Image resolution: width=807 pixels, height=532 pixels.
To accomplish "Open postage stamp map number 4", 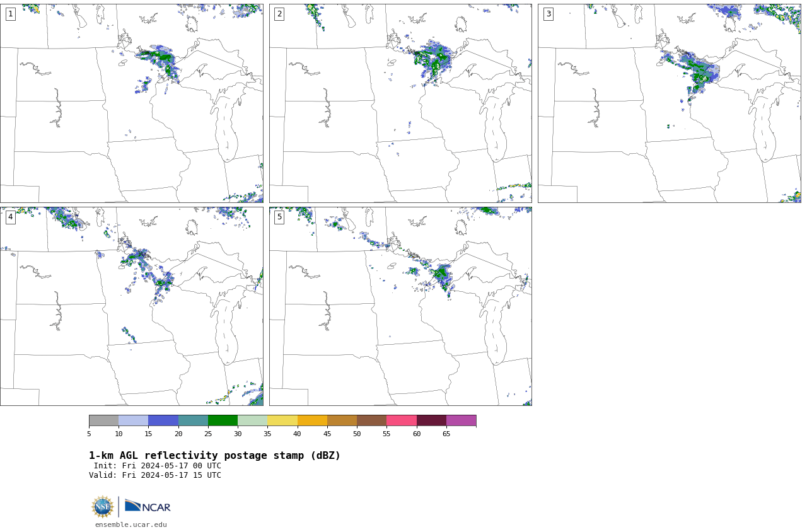I will tap(131, 306).
